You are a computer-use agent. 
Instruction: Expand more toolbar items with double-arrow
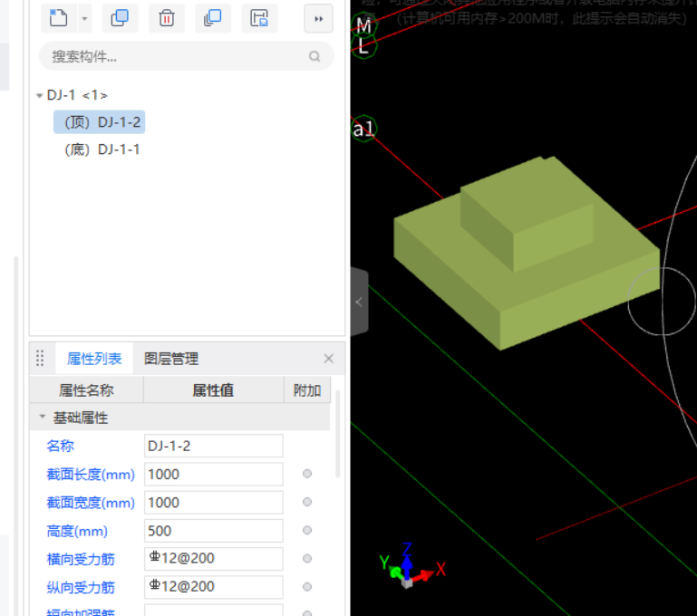pos(319,19)
